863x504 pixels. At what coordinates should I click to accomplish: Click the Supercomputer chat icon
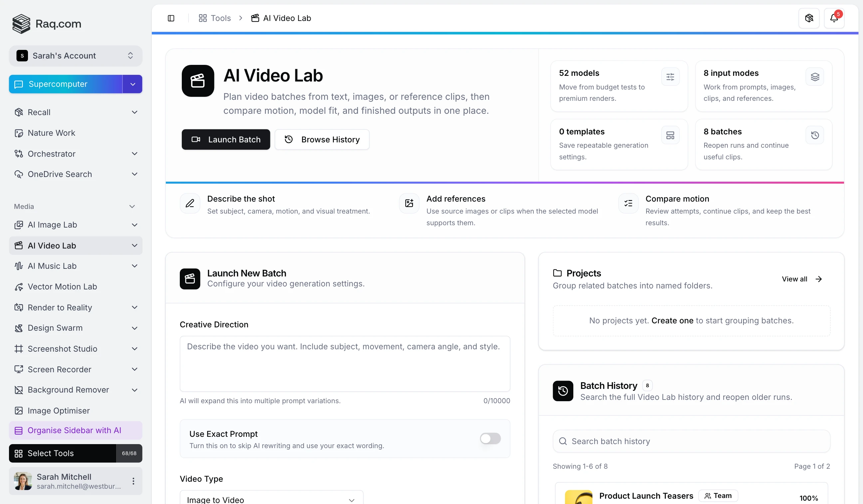point(19,84)
